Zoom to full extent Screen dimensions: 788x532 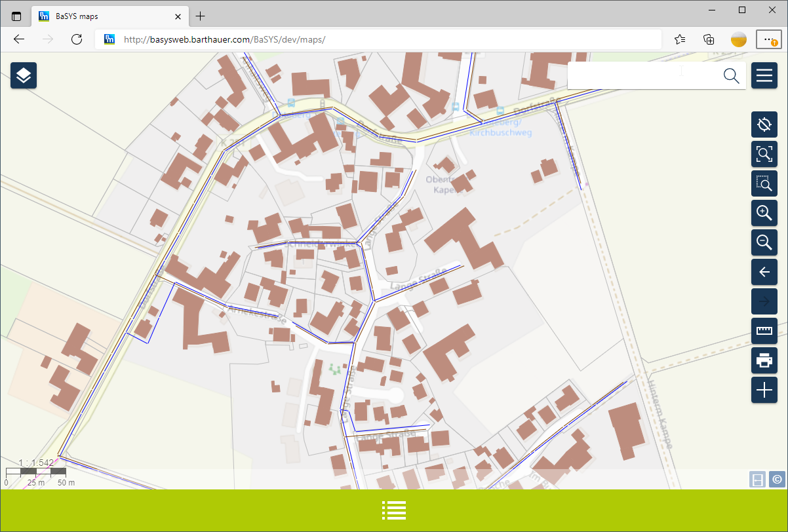[x=764, y=155]
